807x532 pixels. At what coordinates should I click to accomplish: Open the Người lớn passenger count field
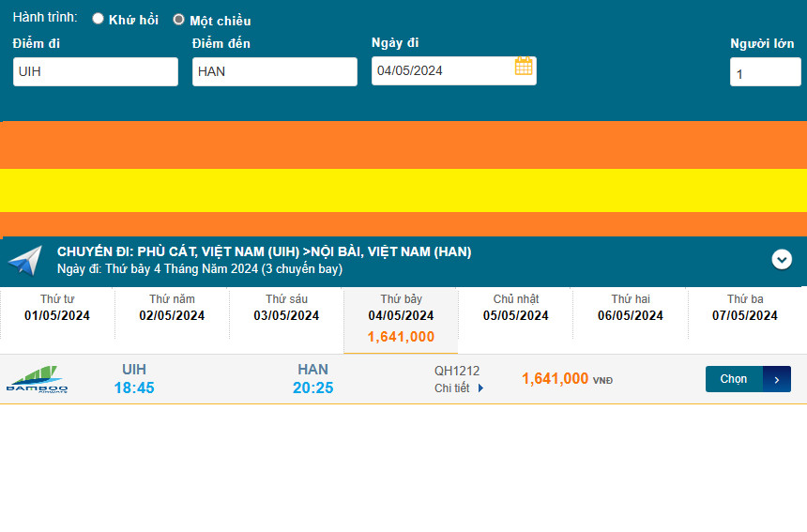[765, 72]
